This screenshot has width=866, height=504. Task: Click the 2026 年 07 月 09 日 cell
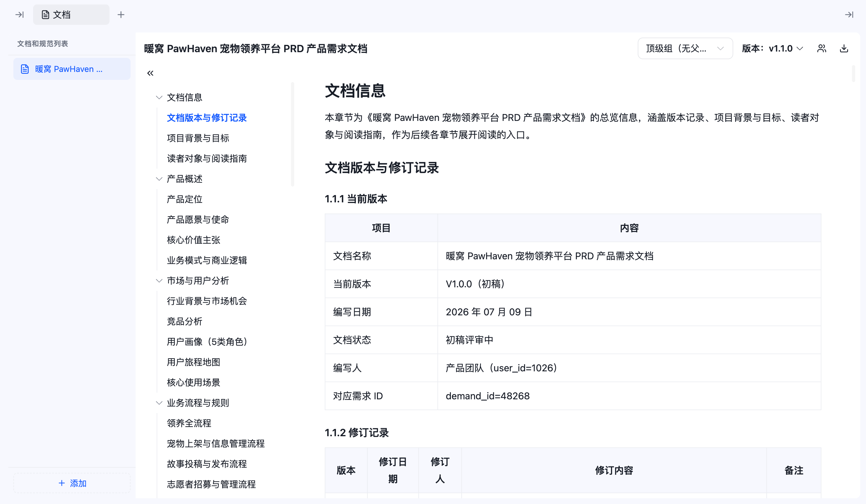click(x=629, y=312)
